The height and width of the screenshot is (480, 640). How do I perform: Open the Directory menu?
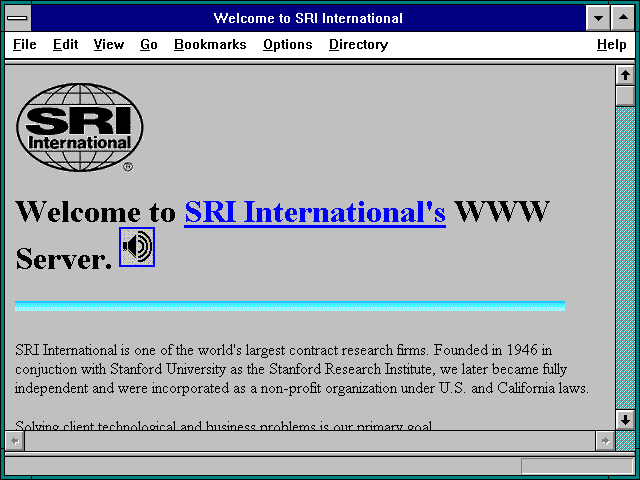point(358,44)
